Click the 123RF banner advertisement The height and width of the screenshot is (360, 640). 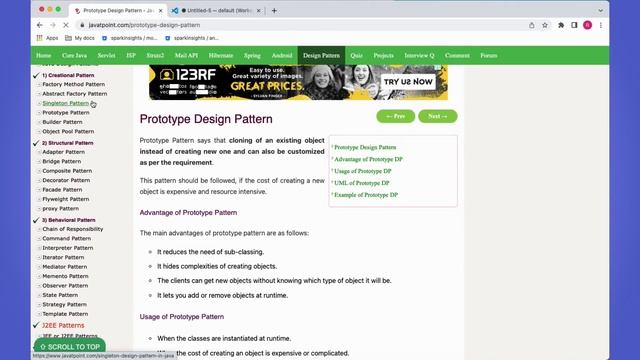pos(298,82)
